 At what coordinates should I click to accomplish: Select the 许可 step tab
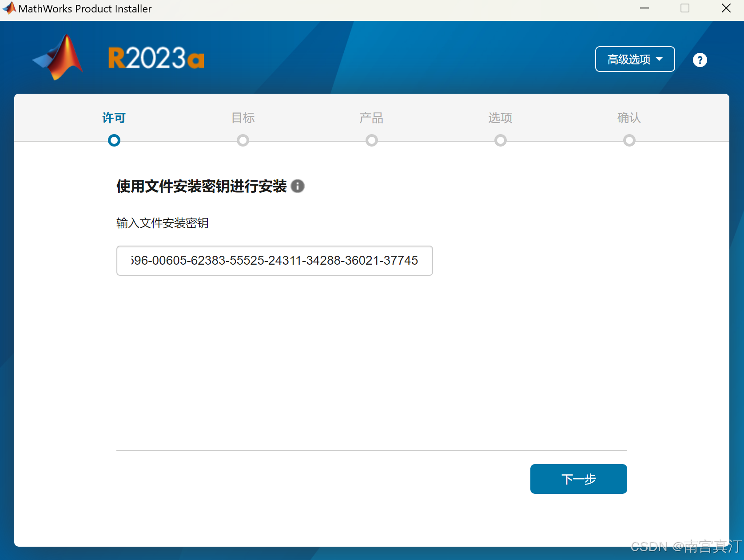click(x=114, y=118)
